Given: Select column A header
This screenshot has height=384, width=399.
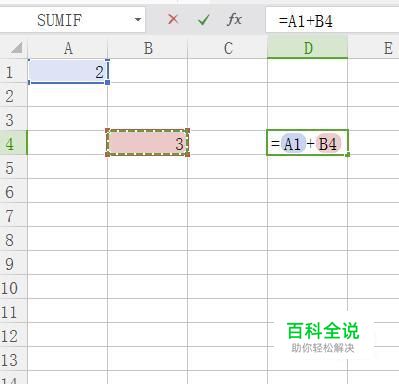Looking at the screenshot, I should coord(68,48).
